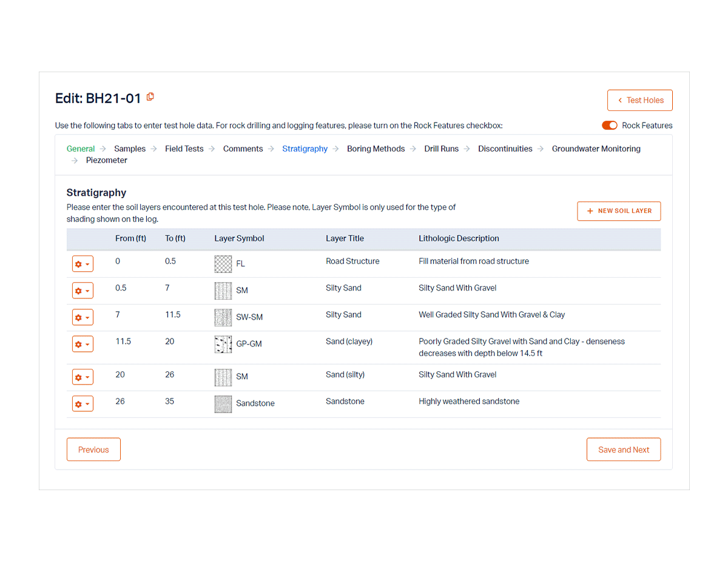
Task: Click the copy icon beside BH21-01 title
Action: point(150,97)
